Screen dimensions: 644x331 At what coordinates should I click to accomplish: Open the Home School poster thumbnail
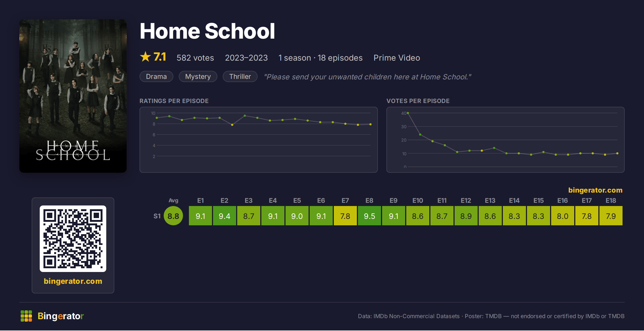click(x=73, y=96)
